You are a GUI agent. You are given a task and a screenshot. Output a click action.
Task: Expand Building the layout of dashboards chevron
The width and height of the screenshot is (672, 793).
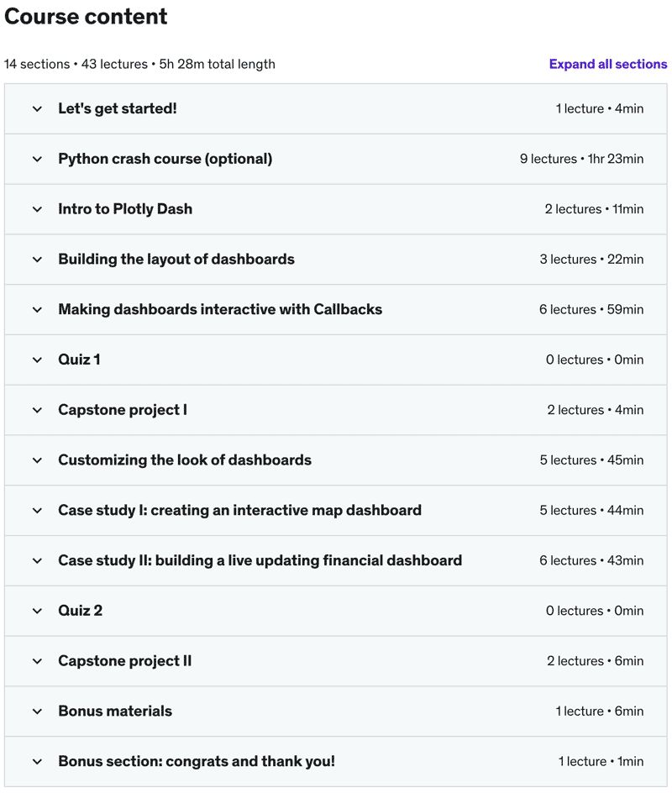point(38,260)
